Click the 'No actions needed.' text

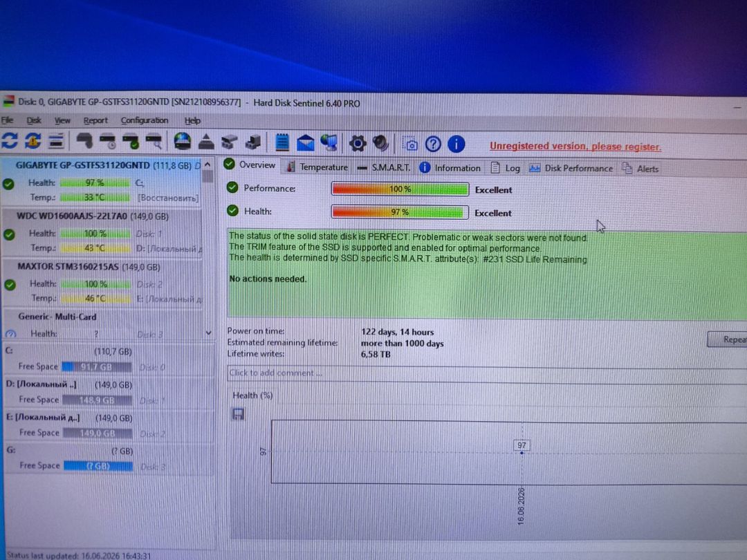268,279
